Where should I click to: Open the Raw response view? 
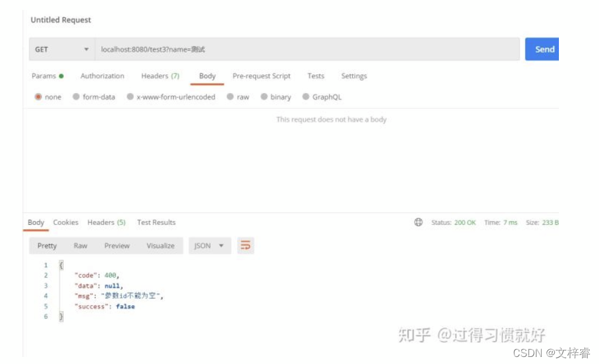[x=81, y=246]
